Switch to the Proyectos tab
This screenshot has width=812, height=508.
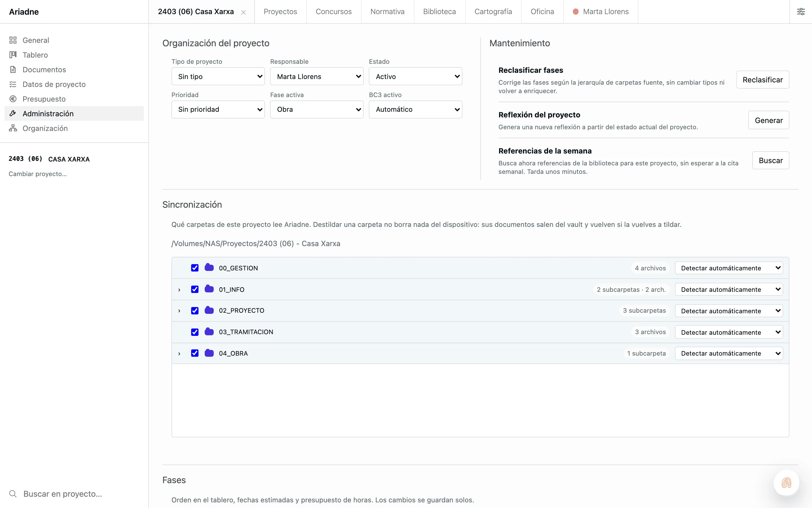[281, 12]
